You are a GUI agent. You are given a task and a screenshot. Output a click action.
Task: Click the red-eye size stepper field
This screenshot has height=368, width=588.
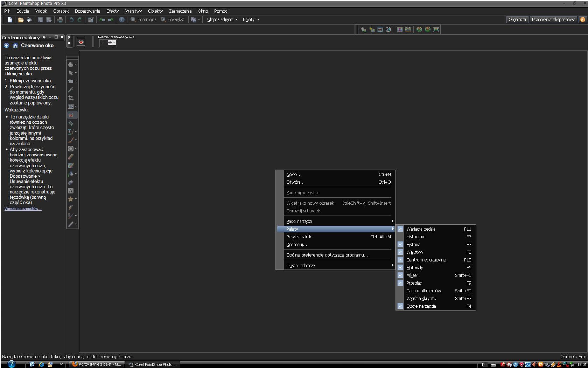[103, 43]
